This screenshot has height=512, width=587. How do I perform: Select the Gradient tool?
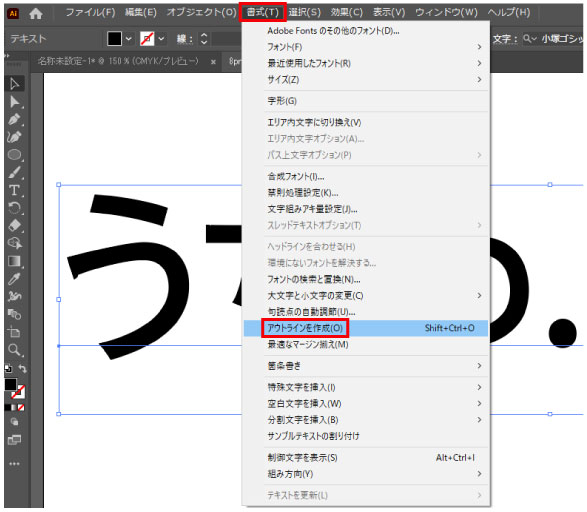(15, 261)
